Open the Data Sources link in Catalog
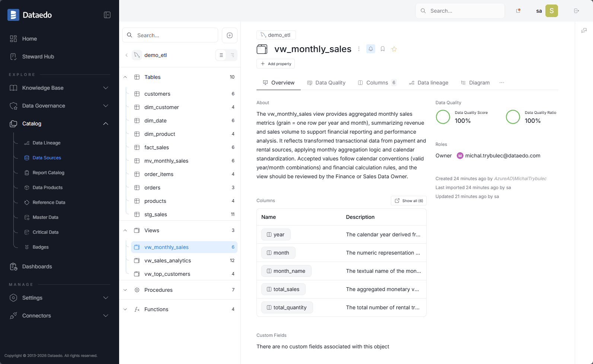The width and height of the screenshot is (593, 364). 47,158
